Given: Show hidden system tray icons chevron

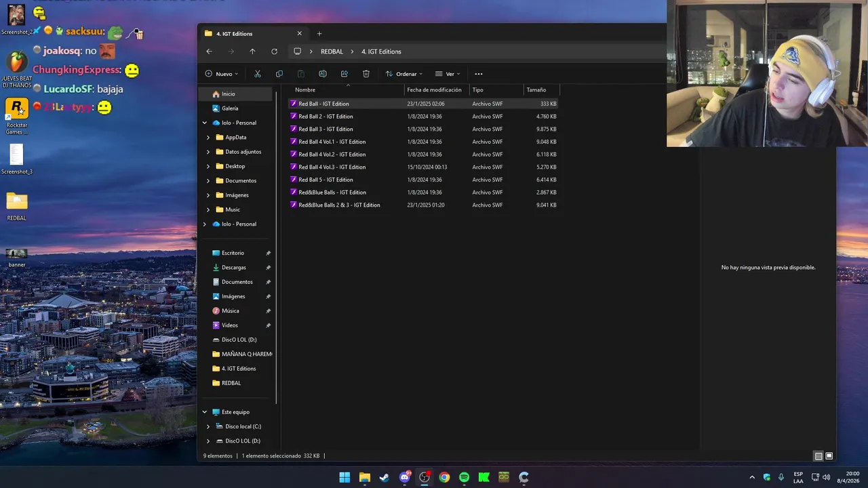Looking at the screenshot, I should [751, 477].
